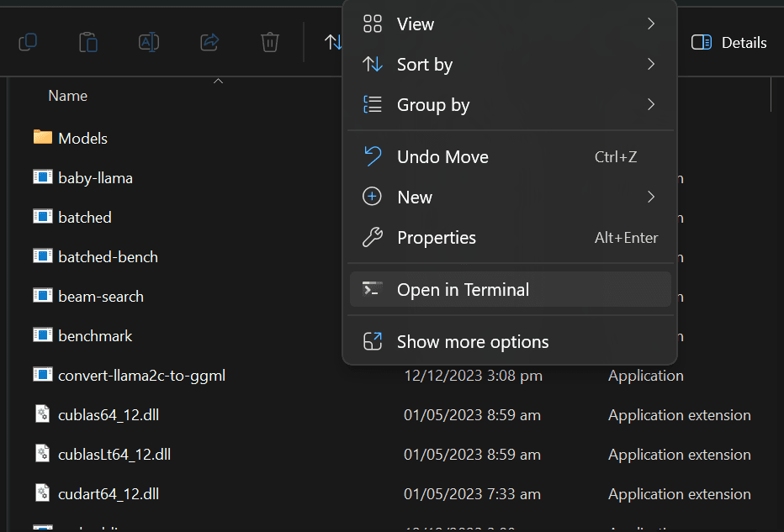Click the Sort by arrows icon in menu
Viewport: 784px width, 532px height.
(373, 64)
